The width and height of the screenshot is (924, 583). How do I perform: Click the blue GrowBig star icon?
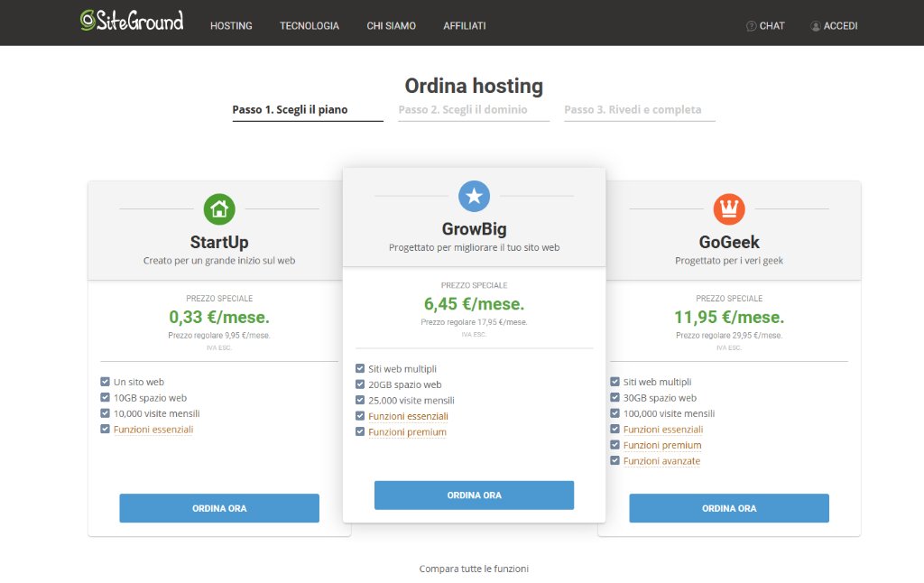coord(474,196)
